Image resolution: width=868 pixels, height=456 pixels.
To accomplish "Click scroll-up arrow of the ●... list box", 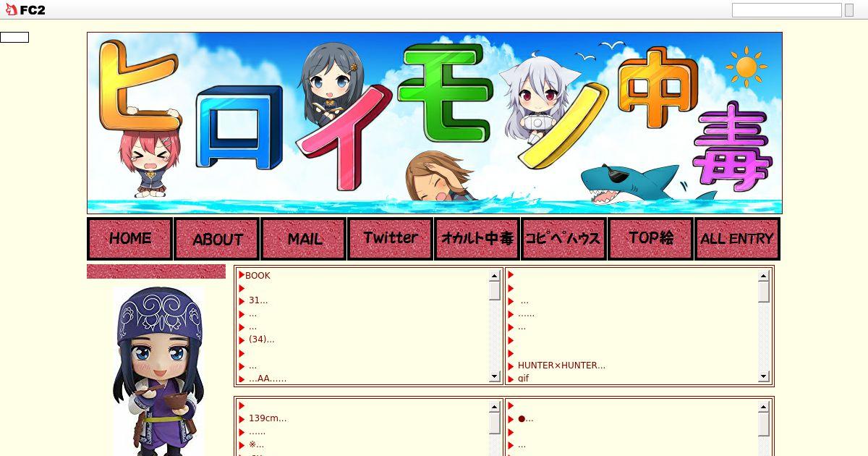I will [x=764, y=407].
